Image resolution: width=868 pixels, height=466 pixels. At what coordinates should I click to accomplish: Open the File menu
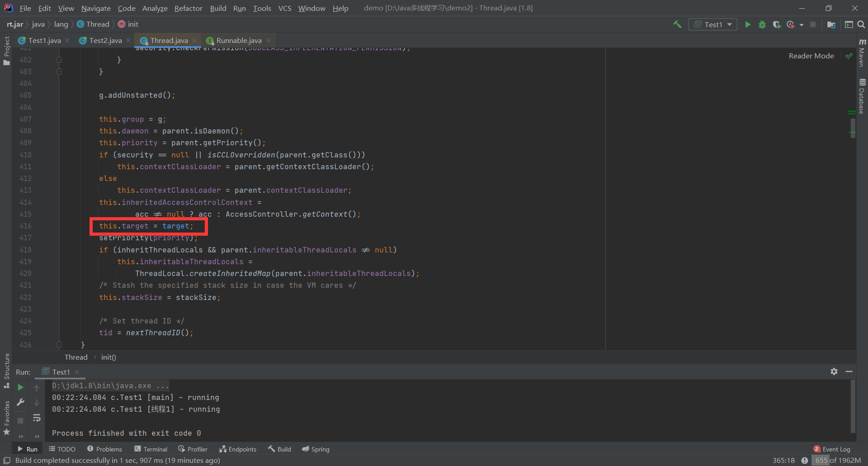pyautogui.click(x=25, y=8)
